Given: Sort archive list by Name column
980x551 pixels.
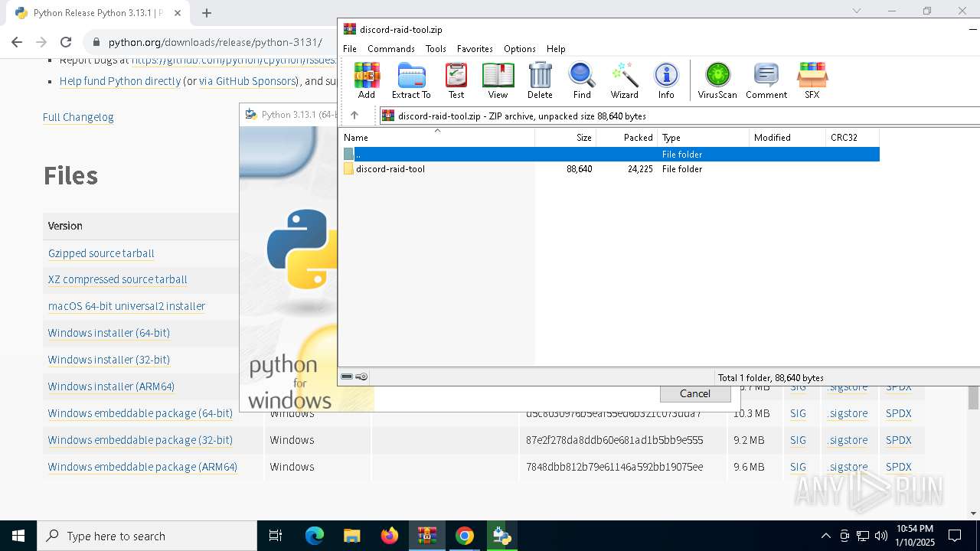Looking at the screenshot, I should coord(437,138).
